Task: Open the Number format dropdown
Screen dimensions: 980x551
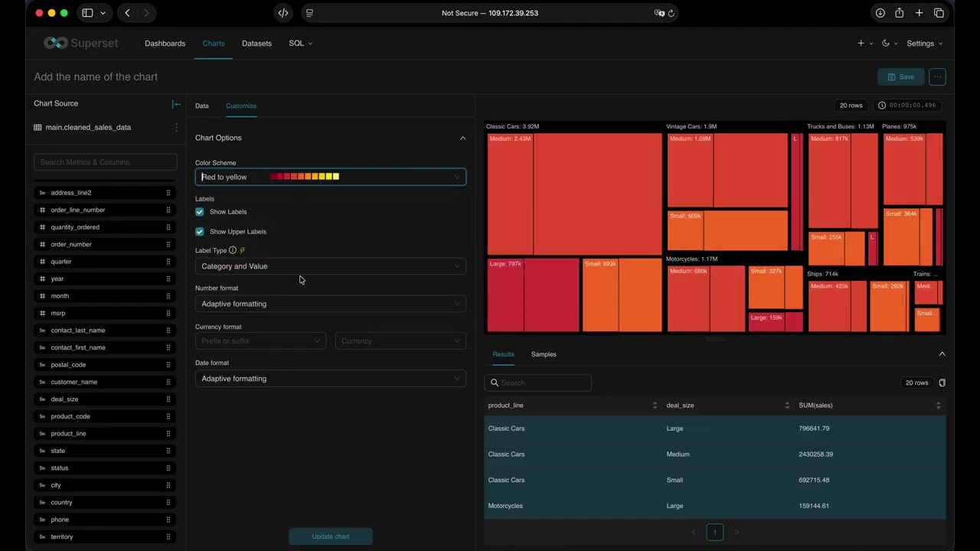Action: (331, 304)
